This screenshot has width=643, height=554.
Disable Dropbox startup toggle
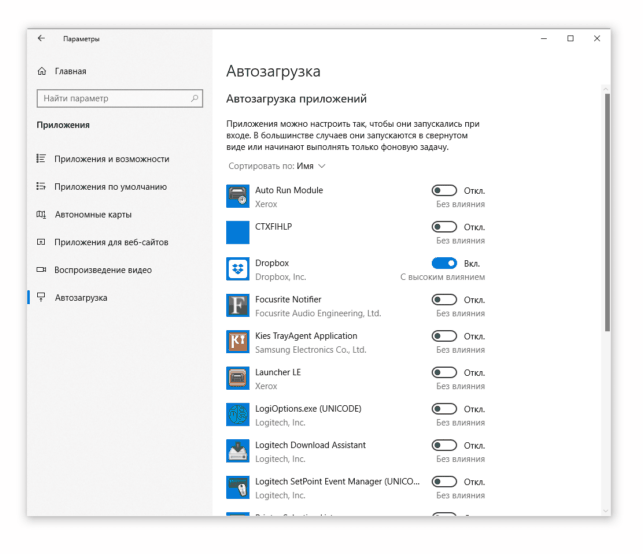(x=444, y=263)
